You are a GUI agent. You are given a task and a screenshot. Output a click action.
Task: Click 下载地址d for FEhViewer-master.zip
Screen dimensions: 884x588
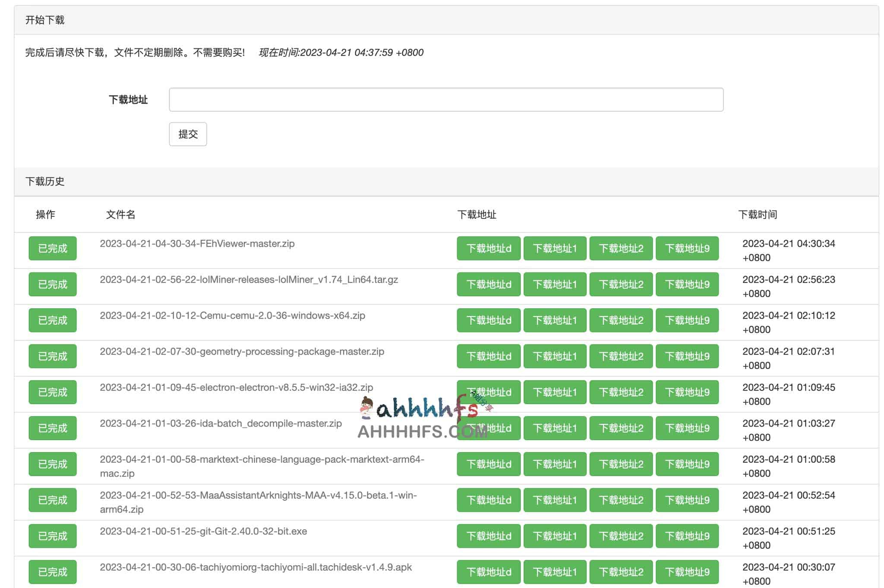(488, 248)
